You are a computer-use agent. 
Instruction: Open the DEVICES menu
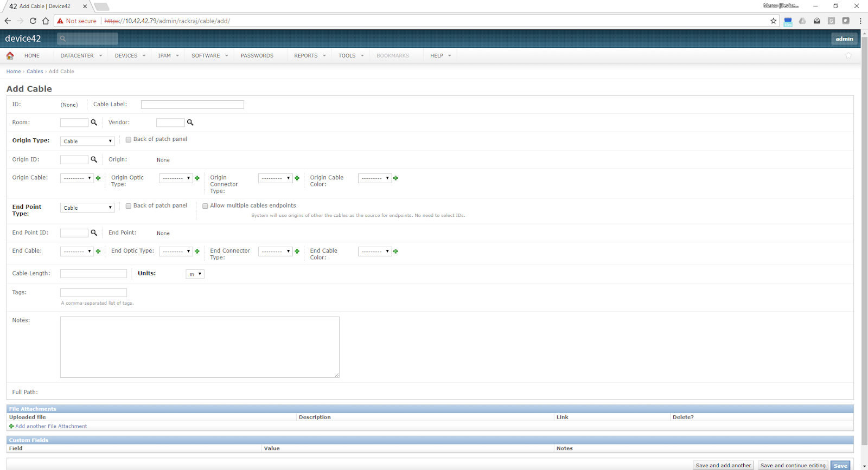click(130, 55)
